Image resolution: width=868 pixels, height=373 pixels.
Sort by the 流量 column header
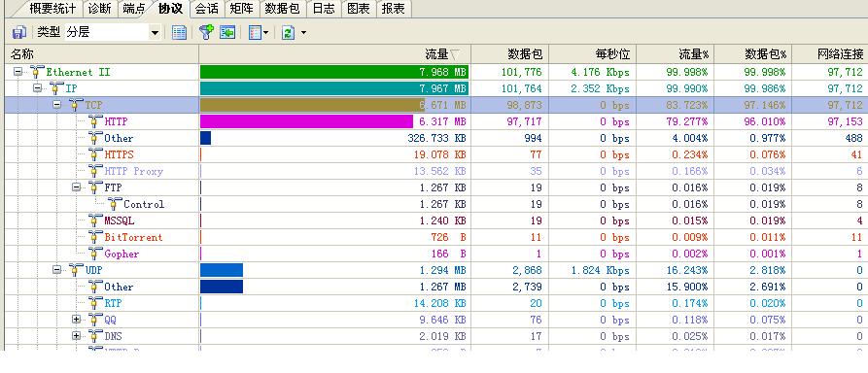coord(334,54)
